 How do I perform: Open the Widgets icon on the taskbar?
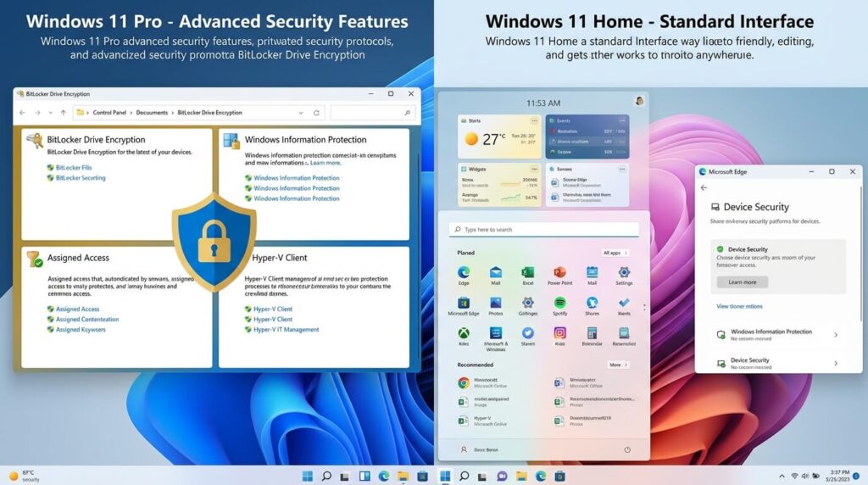[x=364, y=476]
